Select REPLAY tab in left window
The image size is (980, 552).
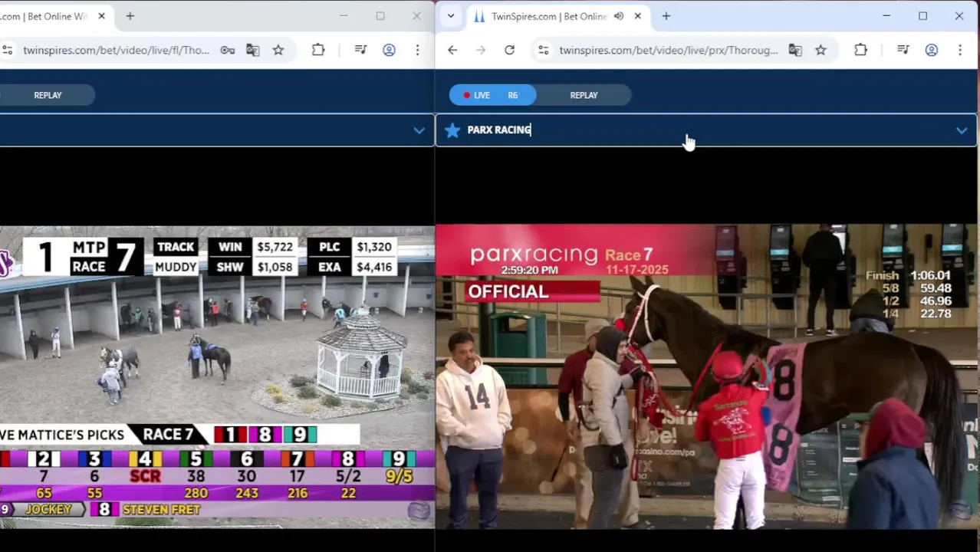click(x=48, y=95)
